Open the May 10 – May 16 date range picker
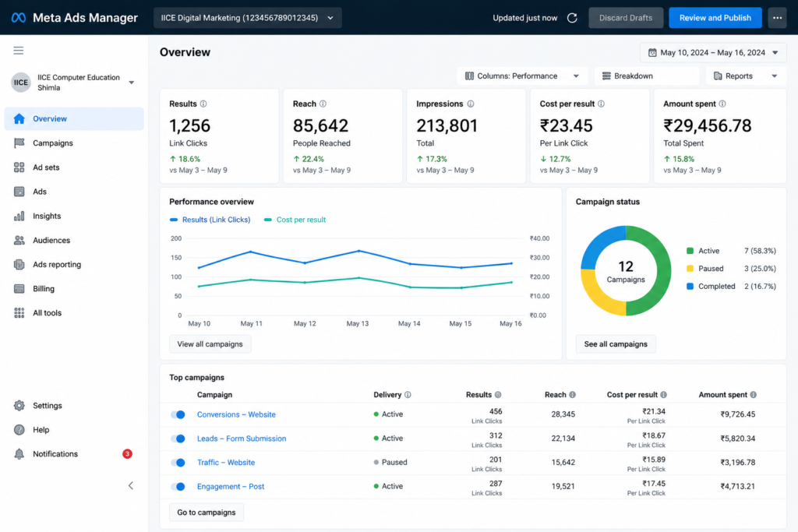 point(713,52)
